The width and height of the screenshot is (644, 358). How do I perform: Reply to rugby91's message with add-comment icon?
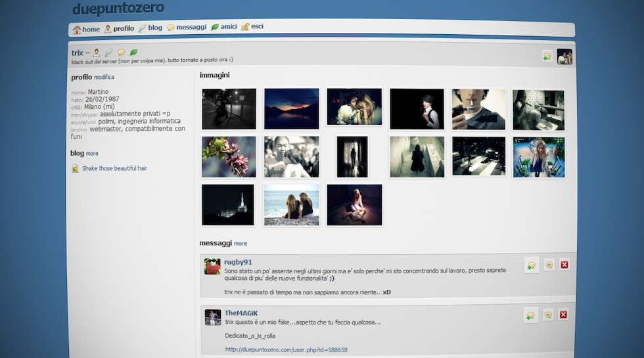(x=531, y=265)
